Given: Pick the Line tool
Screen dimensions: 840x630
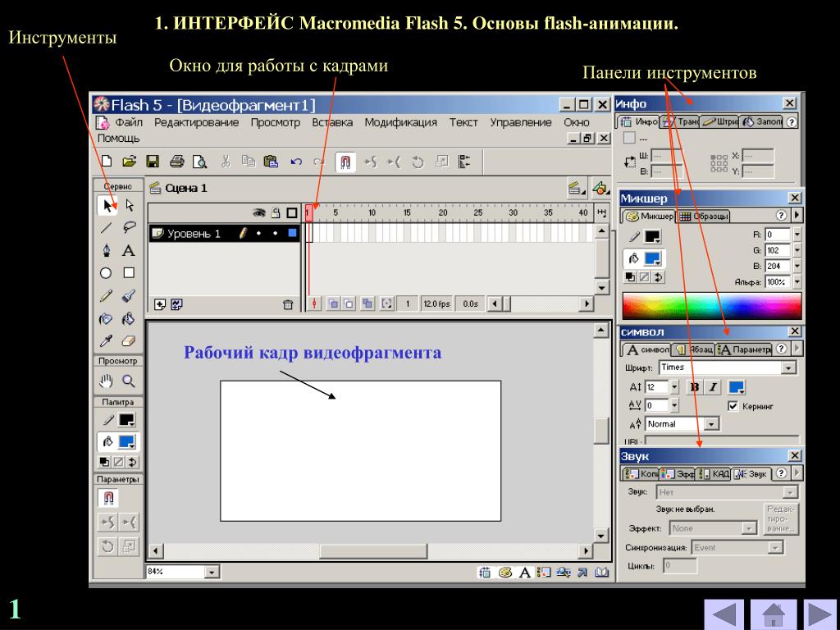Looking at the screenshot, I should (x=106, y=228).
